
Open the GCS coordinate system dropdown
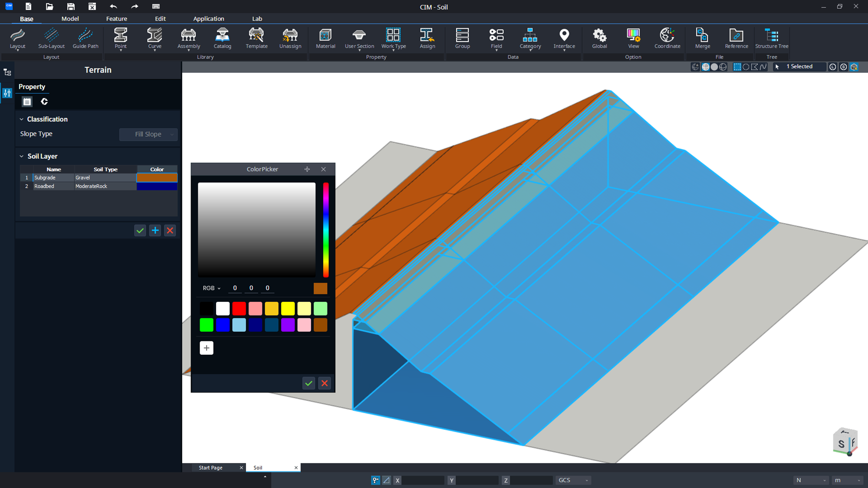tap(573, 480)
